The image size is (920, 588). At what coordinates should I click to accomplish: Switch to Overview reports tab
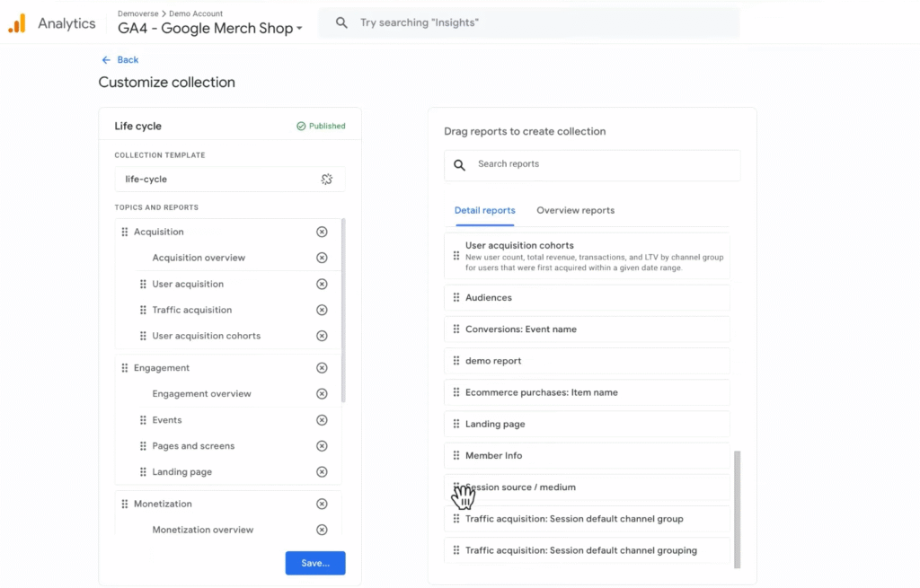click(576, 210)
